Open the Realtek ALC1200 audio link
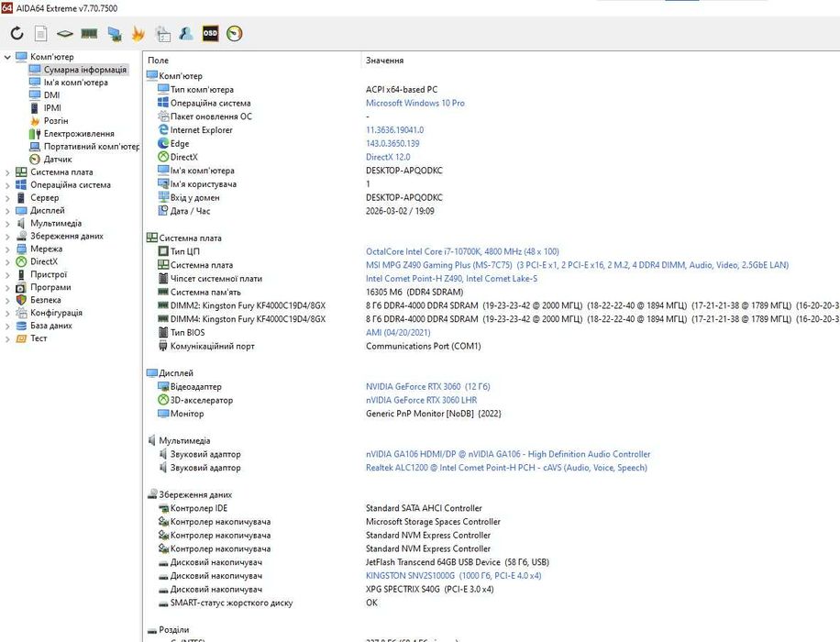Screen dimensions: 840x642 506,468
